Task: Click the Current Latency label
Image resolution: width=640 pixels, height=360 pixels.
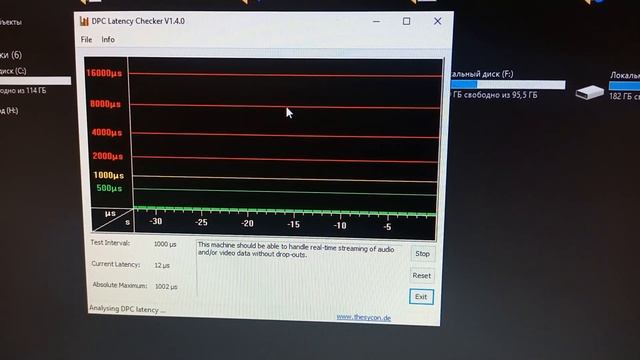Action: coord(116,264)
